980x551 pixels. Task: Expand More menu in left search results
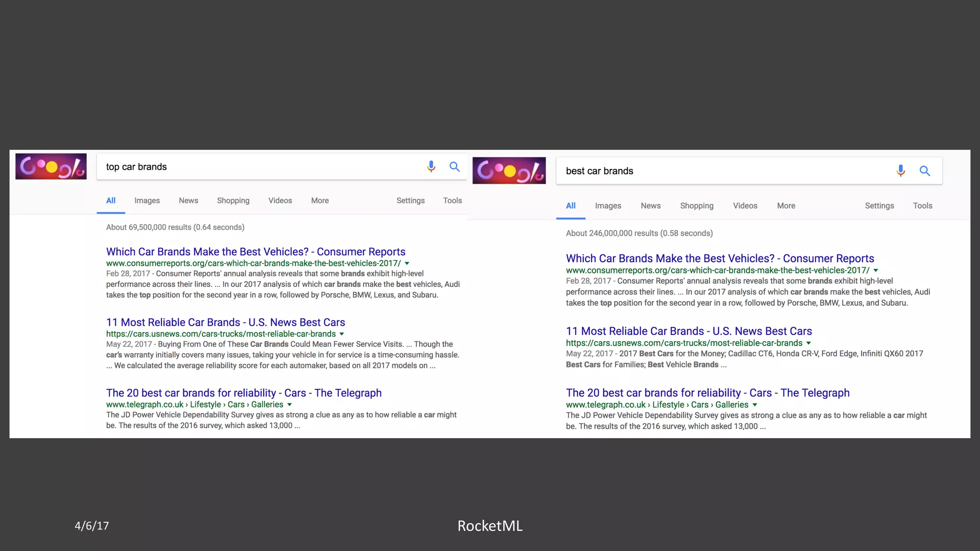pyautogui.click(x=320, y=200)
